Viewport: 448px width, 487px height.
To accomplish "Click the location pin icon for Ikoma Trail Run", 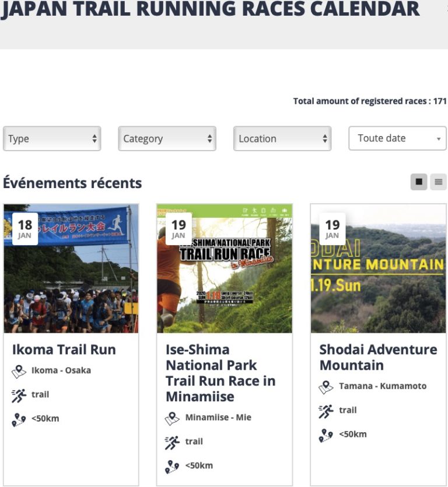I will [x=17, y=371].
